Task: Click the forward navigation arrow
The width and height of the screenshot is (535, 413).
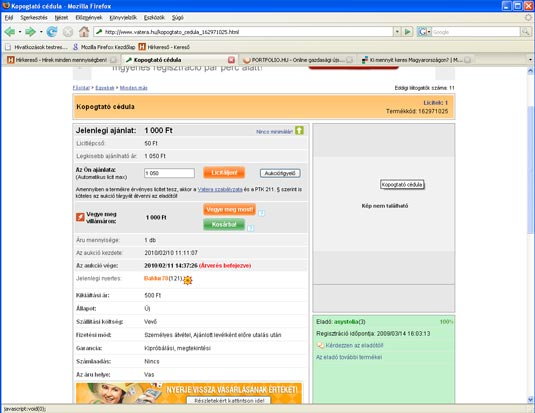Action: [x=30, y=32]
